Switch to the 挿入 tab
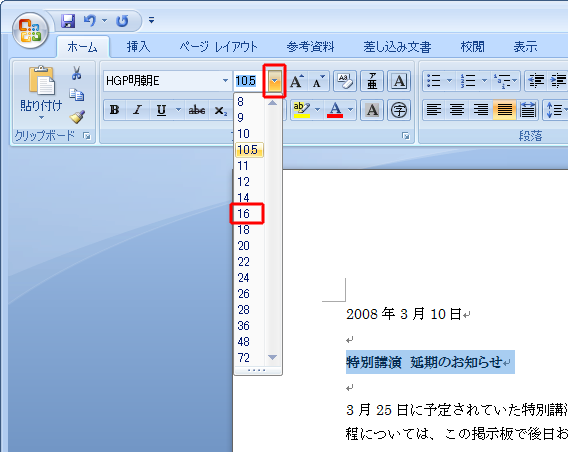The width and height of the screenshot is (568, 452). 138,47
